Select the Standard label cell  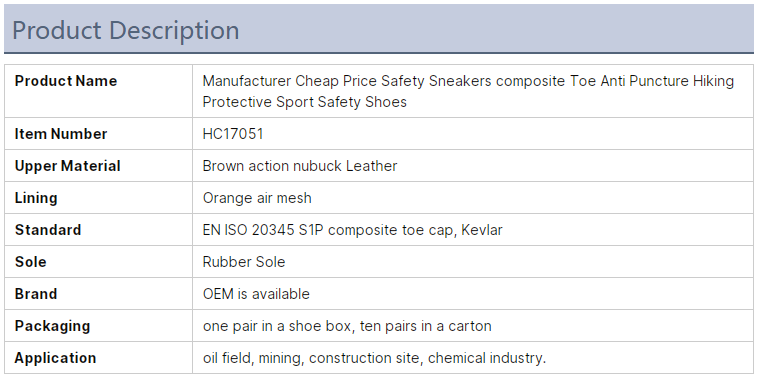click(x=99, y=230)
